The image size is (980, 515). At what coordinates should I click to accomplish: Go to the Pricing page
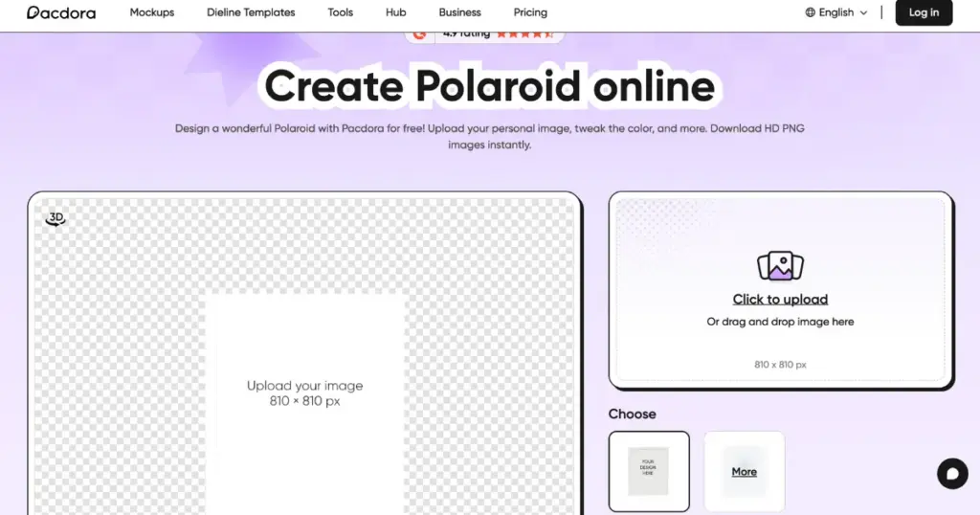(530, 12)
